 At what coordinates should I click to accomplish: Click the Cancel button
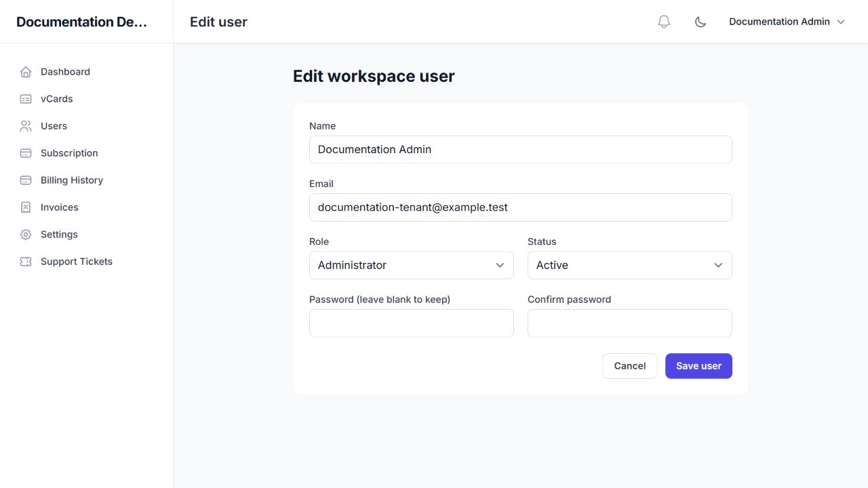tap(630, 366)
